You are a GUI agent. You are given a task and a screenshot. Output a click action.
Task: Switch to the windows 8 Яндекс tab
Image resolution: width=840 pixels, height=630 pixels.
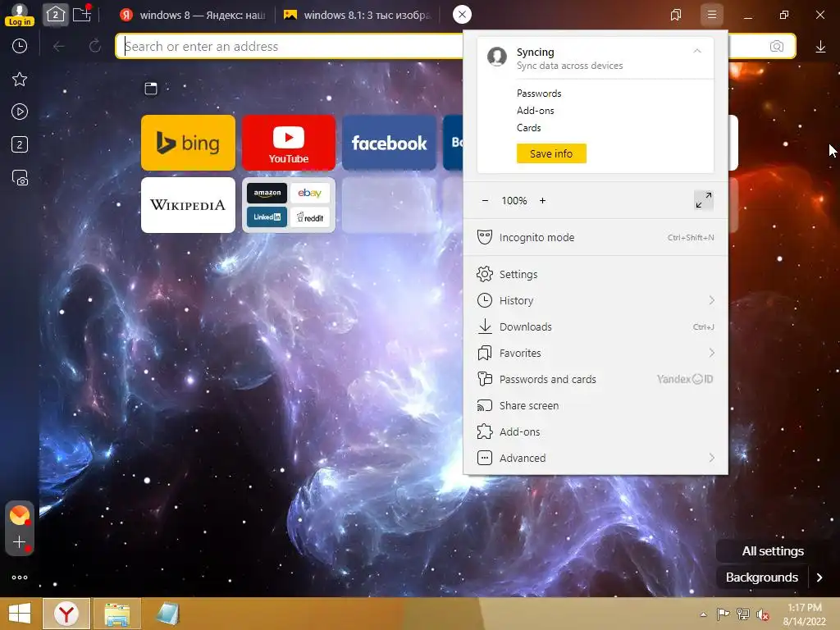pos(193,15)
